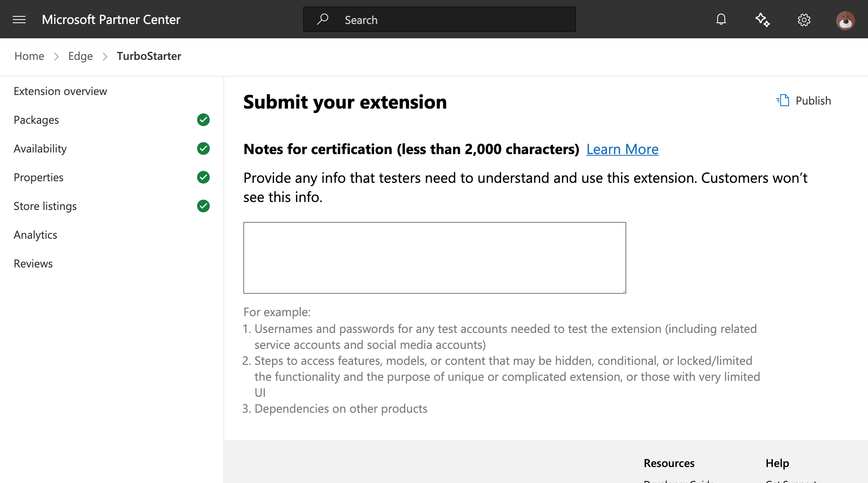Screen dimensions: 868x483
Task: Click the green checkmark beside Properties
Action: pyautogui.click(x=203, y=177)
